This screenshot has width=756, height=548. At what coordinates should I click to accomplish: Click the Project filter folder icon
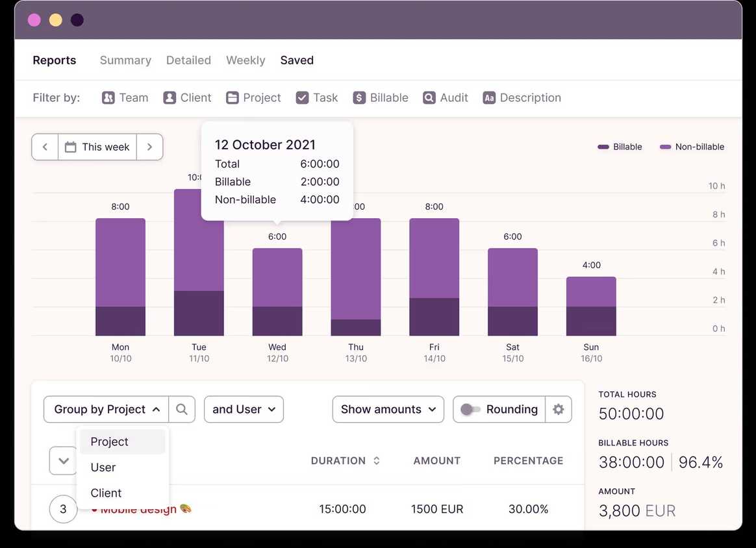(233, 98)
